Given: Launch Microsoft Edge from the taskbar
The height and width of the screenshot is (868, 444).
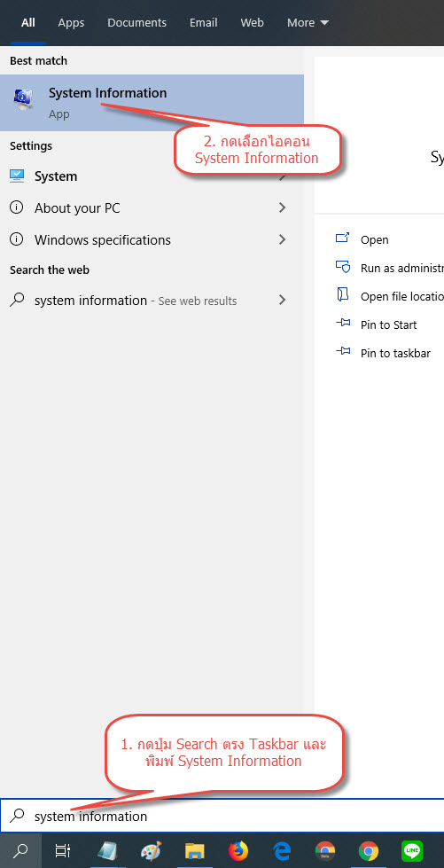Looking at the screenshot, I should 282,851.
